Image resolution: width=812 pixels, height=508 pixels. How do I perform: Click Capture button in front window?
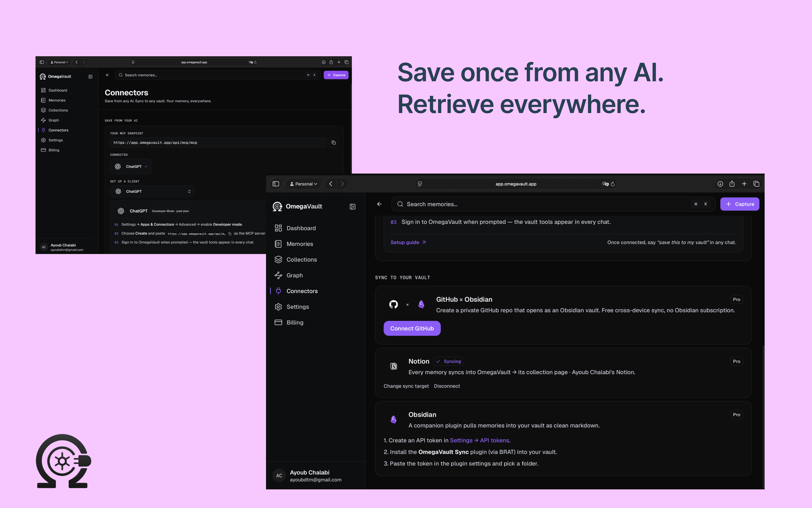tap(739, 204)
